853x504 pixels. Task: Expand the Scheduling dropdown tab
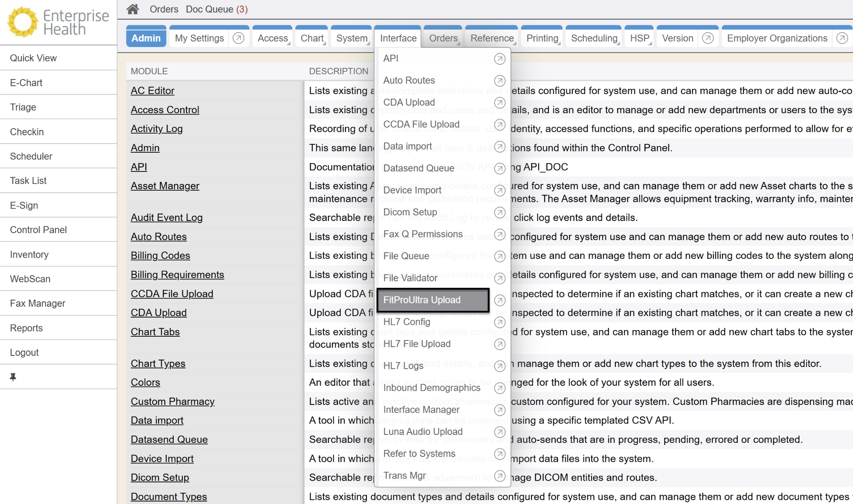point(594,38)
